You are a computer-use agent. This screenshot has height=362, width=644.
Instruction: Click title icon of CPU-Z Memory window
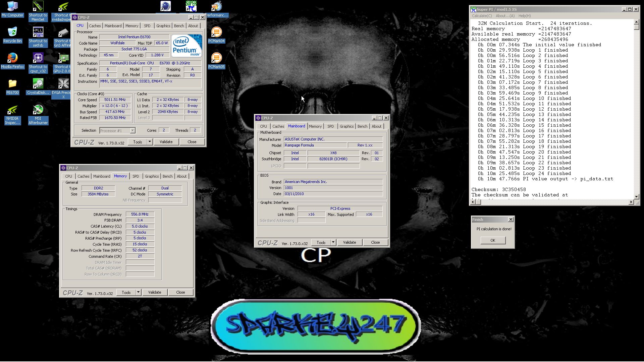tap(63, 168)
